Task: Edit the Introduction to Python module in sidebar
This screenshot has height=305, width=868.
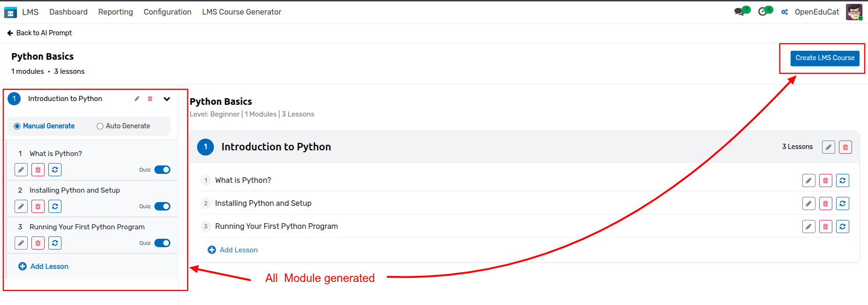Action: point(137,99)
